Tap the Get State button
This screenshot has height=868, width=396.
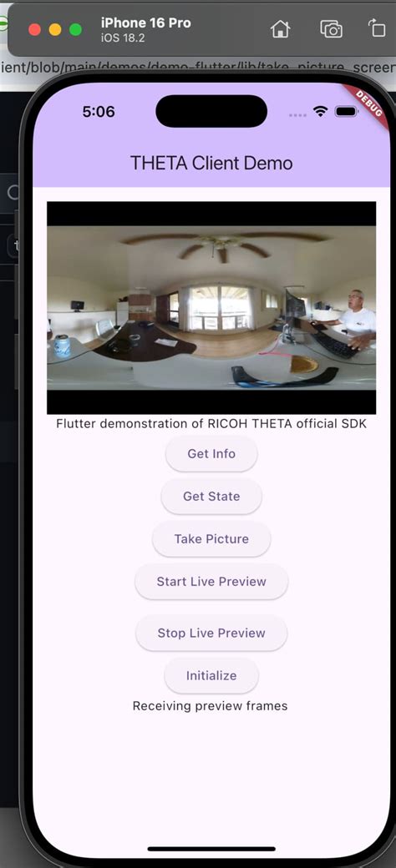click(211, 496)
